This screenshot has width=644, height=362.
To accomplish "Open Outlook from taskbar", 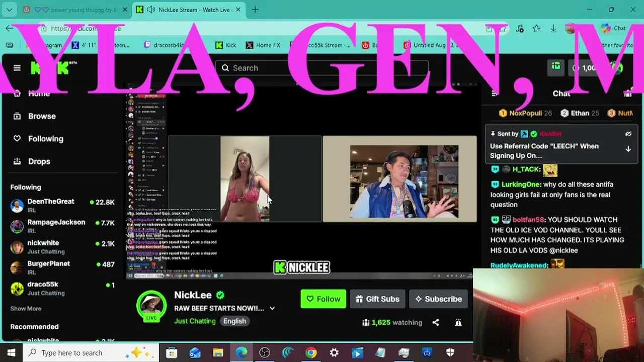I will pyautogui.click(x=195, y=353).
